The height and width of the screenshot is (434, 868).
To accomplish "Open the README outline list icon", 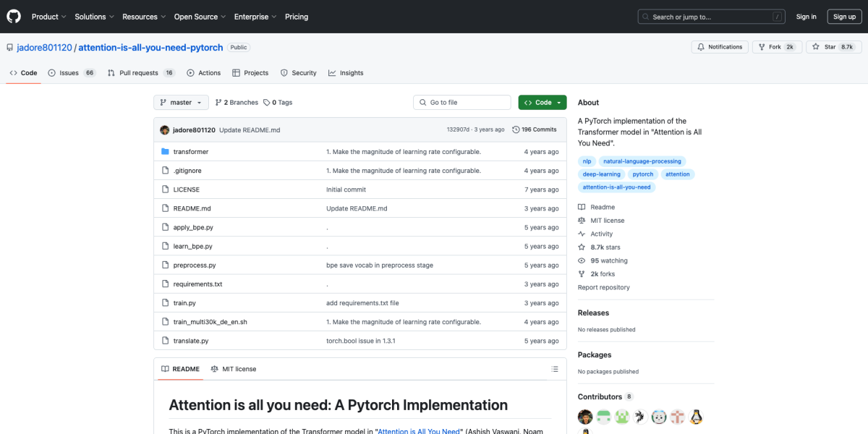I will 554,369.
